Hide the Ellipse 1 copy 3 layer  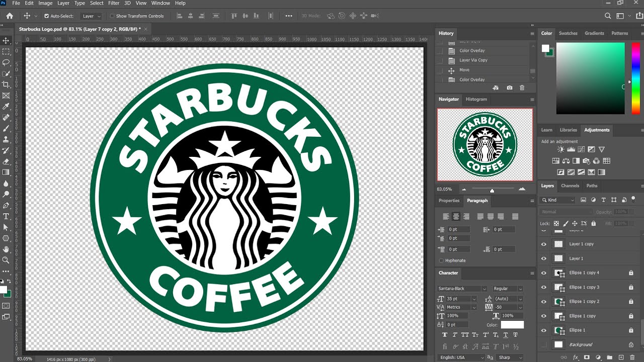543,287
